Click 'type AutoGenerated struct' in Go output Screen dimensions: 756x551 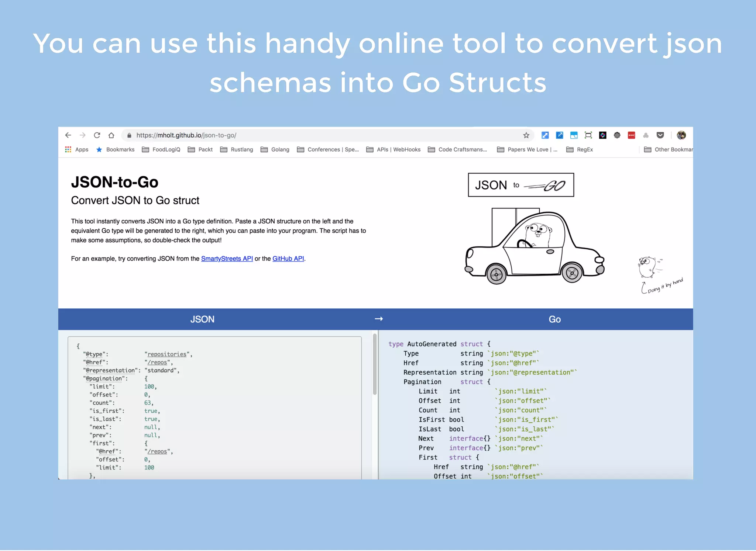click(x=439, y=344)
